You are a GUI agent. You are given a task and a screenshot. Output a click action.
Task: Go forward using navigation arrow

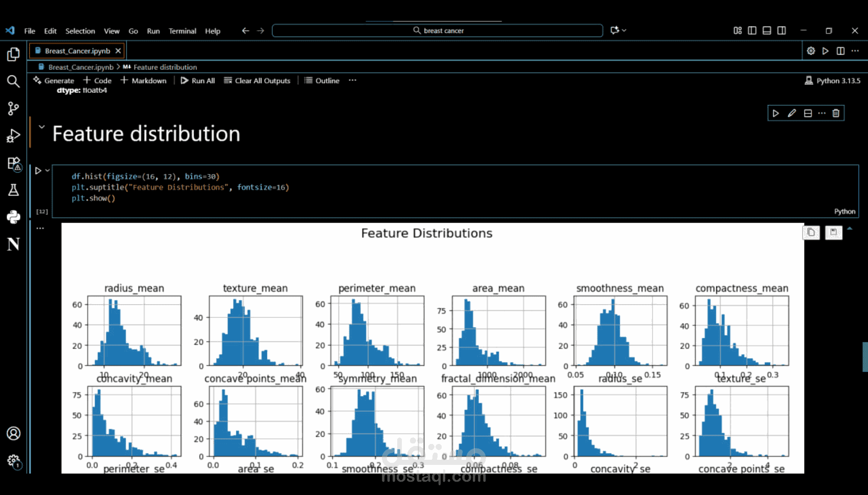click(x=260, y=31)
